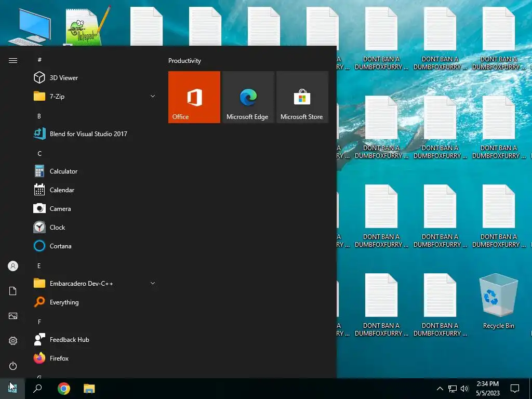Expand the 7-Zip folder chevron
The width and height of the screenshot is (532, 399).
coord(153,96)
